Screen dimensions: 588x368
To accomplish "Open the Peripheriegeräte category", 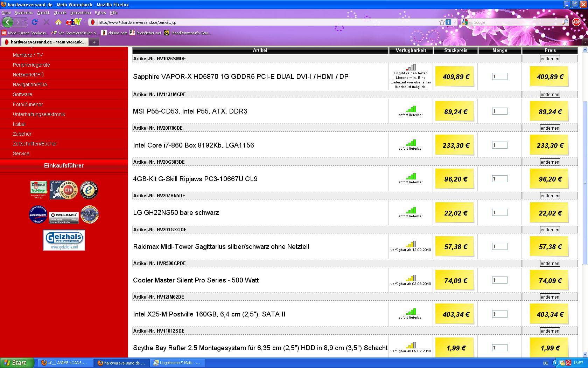I will [31, 65].
